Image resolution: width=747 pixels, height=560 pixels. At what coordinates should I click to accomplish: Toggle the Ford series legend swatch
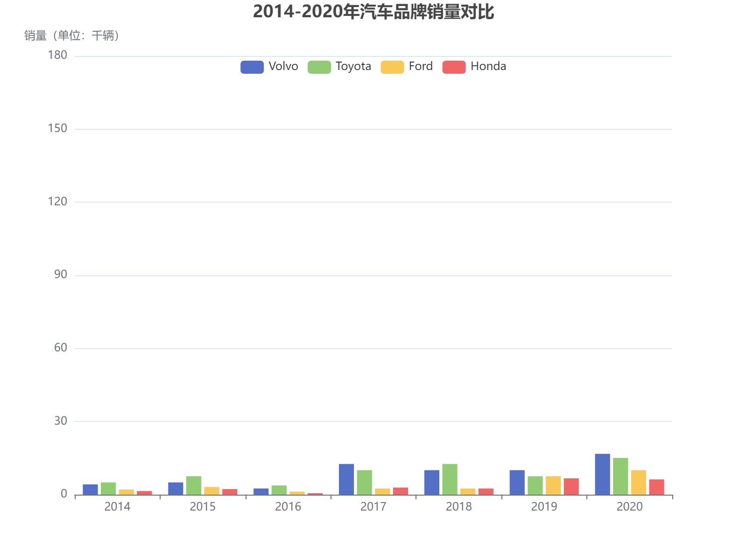click(392, 67)
